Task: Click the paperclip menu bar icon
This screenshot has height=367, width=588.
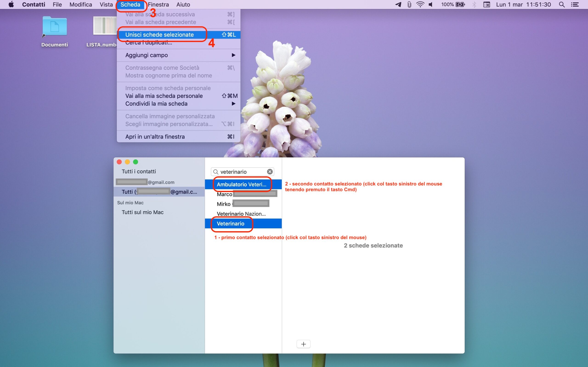Action: coord(409,4)
